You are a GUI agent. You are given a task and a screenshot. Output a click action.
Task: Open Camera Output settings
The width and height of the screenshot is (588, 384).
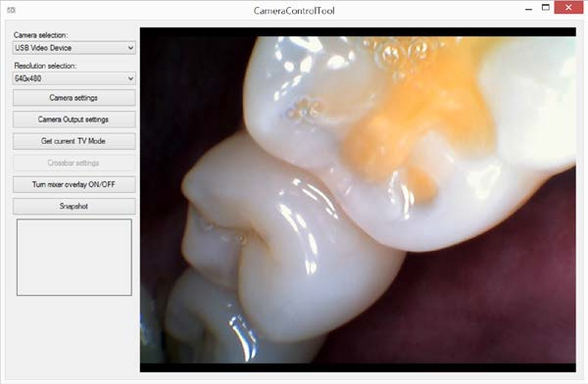(73, 120)
